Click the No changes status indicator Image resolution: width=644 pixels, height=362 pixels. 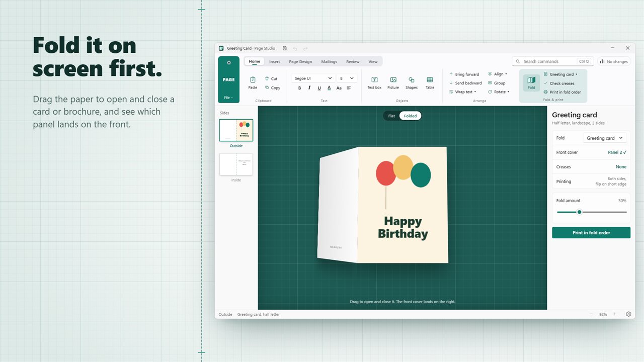tap(614, 61)
